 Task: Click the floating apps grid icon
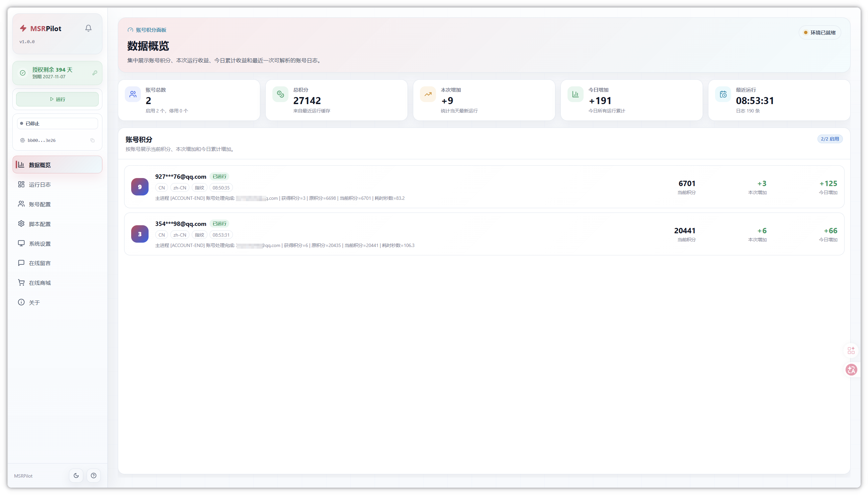[851, 350]
